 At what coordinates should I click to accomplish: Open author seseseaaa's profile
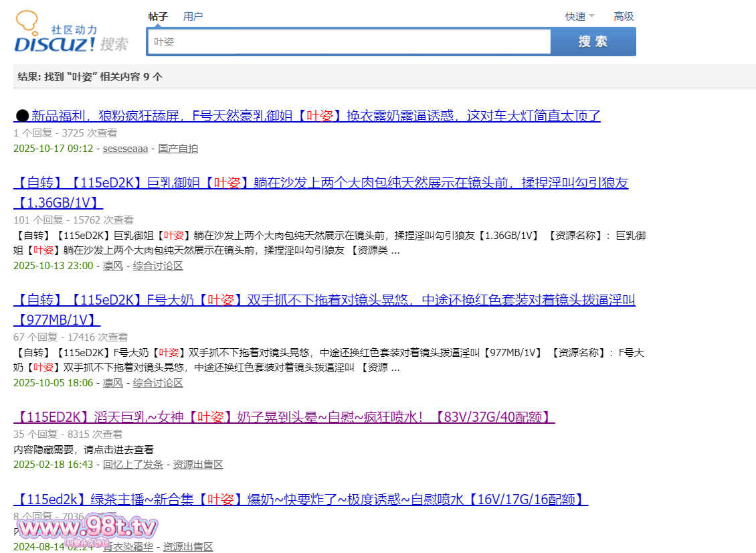point(125,149)
